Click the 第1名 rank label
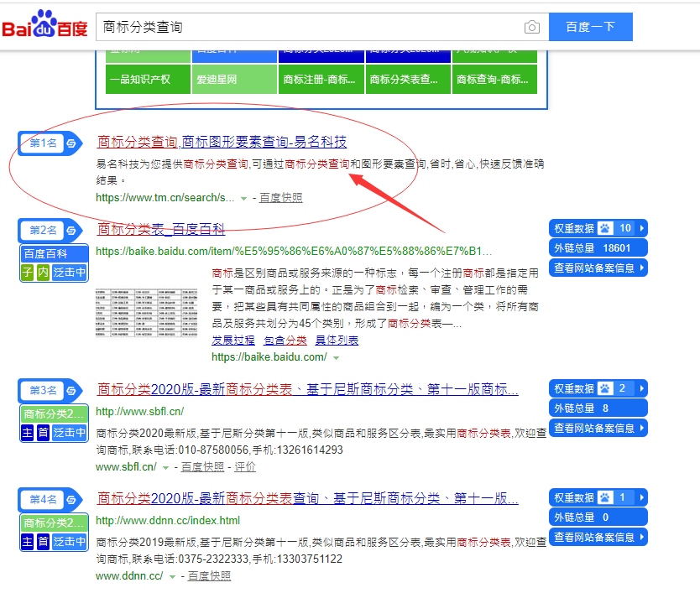The height and width of the screenshot is (593, 700). pyautogui.click(x=43, y=143)
